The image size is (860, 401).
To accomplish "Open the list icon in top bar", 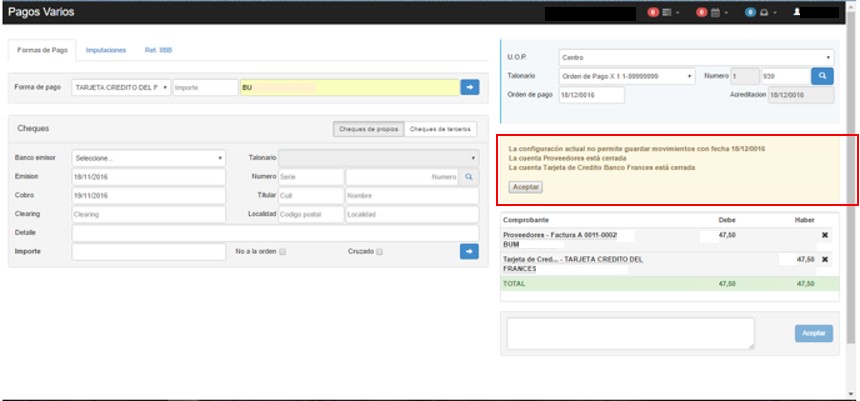I will point(666,13).
